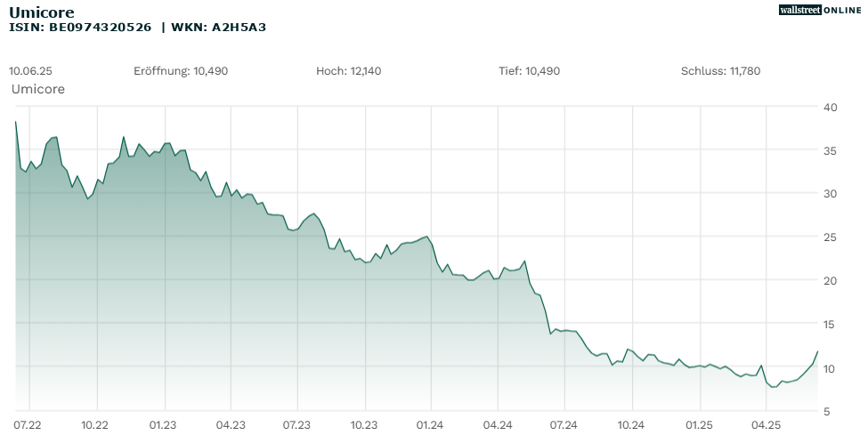Click the 07.22 x-axis label

28,425
